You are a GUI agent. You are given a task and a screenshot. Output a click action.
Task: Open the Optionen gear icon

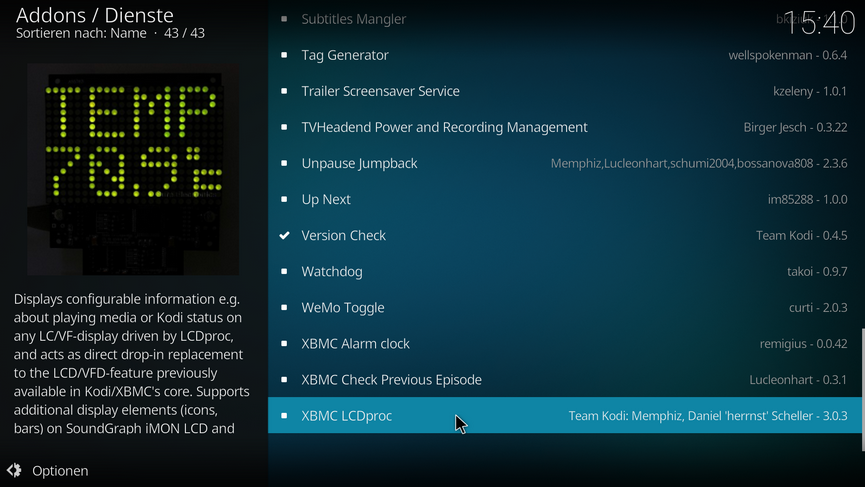pyautogui.click(x=14, y=470)
